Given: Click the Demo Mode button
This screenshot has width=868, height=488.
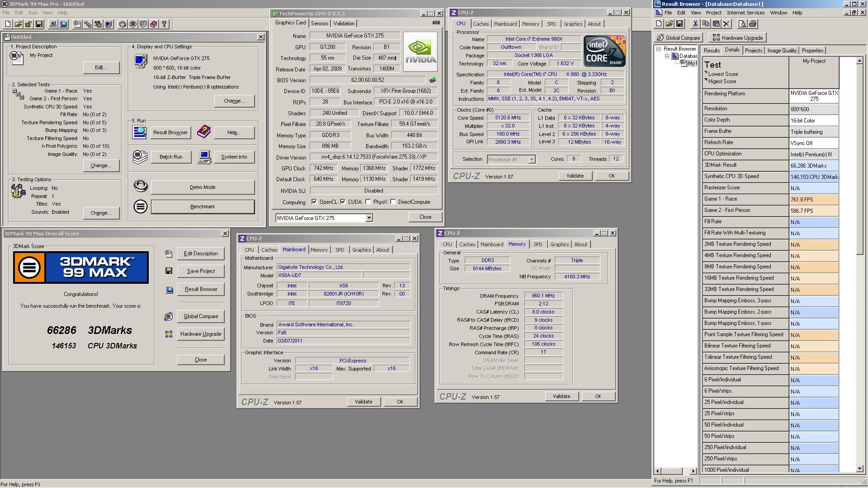Looking at the screenshot, I should click(x=203, y=187).
